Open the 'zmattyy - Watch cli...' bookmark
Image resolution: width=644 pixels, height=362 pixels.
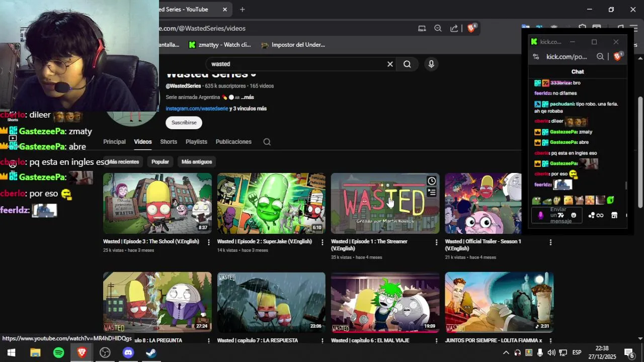[x=219, y=45]
